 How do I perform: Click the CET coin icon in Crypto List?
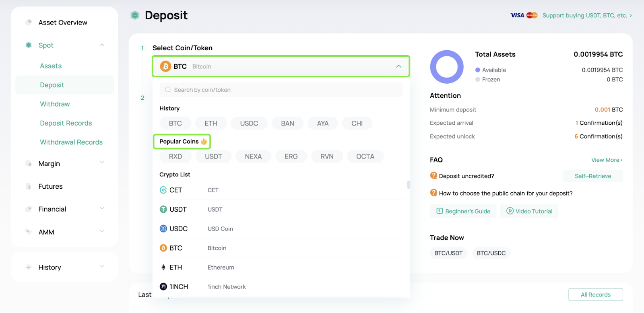[163, 190]
